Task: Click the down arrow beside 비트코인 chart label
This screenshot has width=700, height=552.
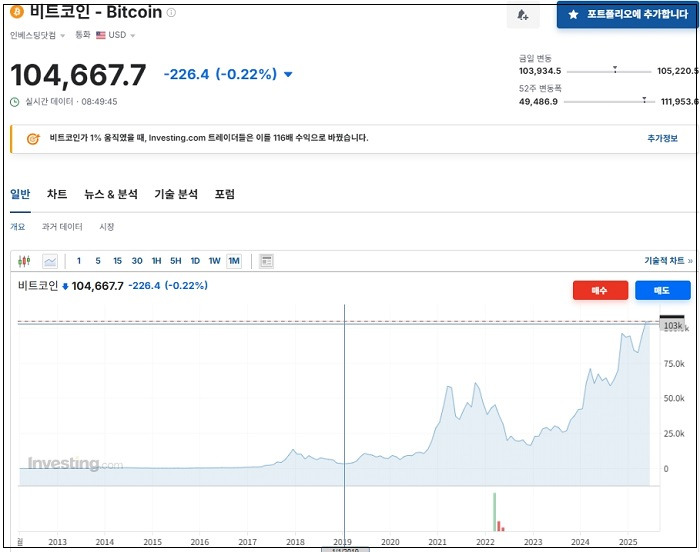Action: (65, 287)
